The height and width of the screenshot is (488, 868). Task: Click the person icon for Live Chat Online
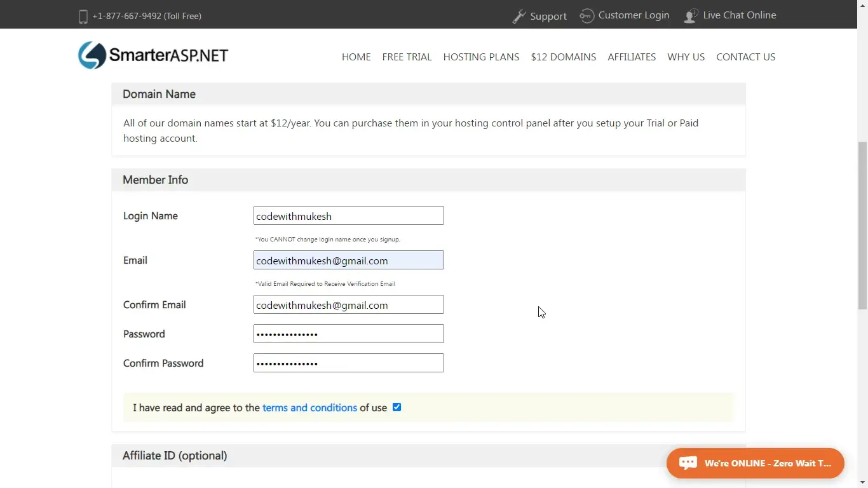(x=690, y=15)
